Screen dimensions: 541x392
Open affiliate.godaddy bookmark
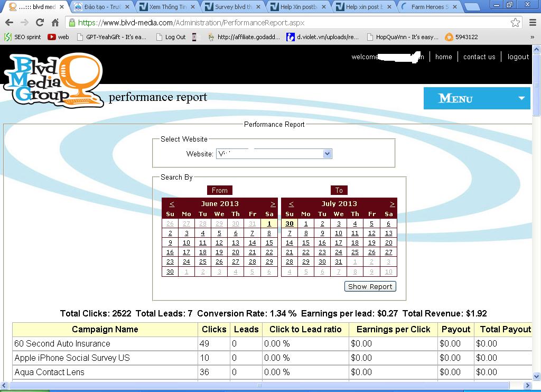(x=244, y=37)
